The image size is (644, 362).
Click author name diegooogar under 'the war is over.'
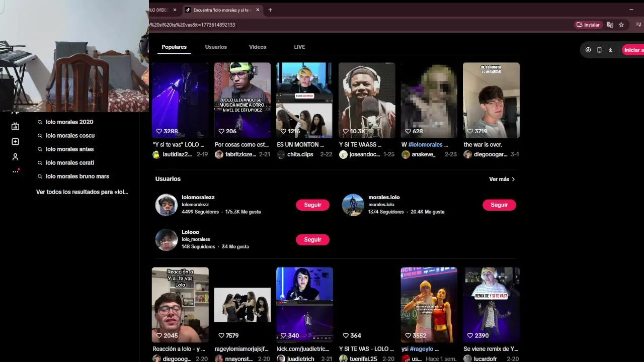(x=491, y=154)
